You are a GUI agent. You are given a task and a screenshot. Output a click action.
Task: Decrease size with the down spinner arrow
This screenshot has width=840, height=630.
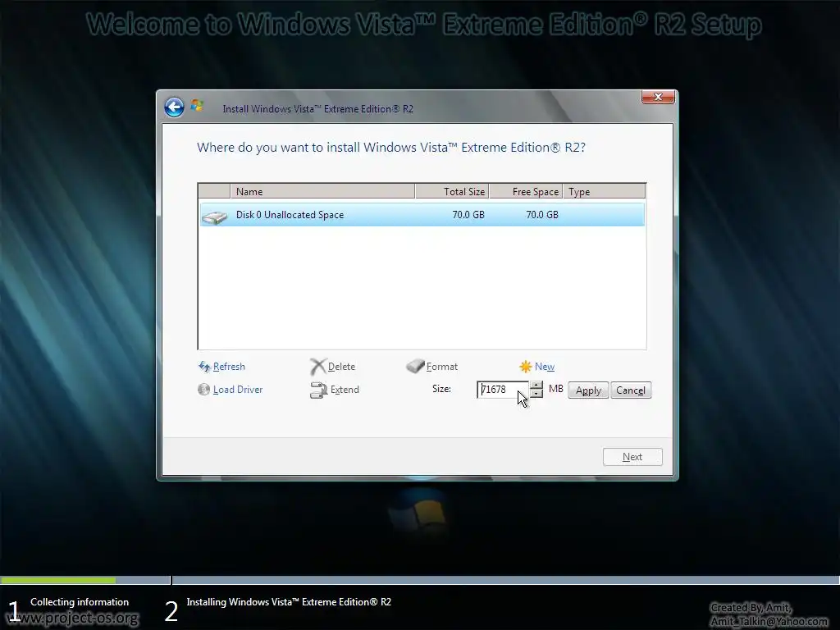pyautogui.click(x=536, y=394)
